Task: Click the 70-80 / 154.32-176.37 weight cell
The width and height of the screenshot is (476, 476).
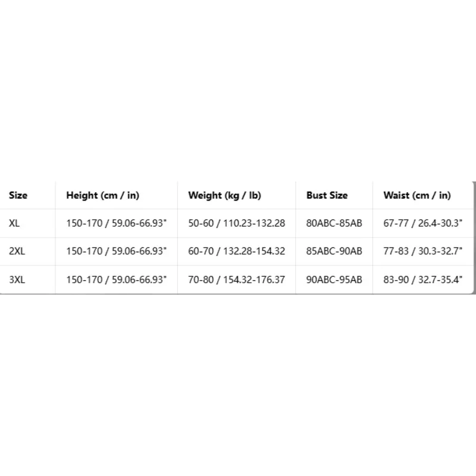Action: pos(236,280)
